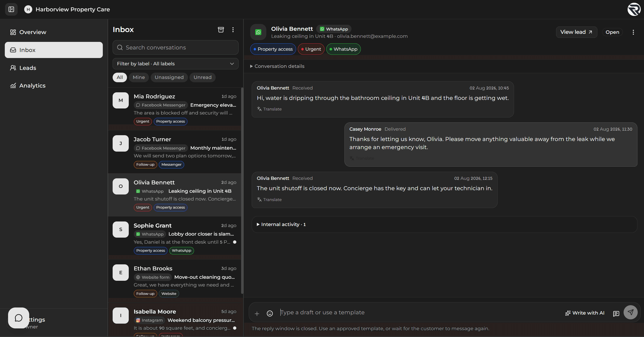Open the emoji picker
This screenshot has height=337, width=644.
coord(270,314)
